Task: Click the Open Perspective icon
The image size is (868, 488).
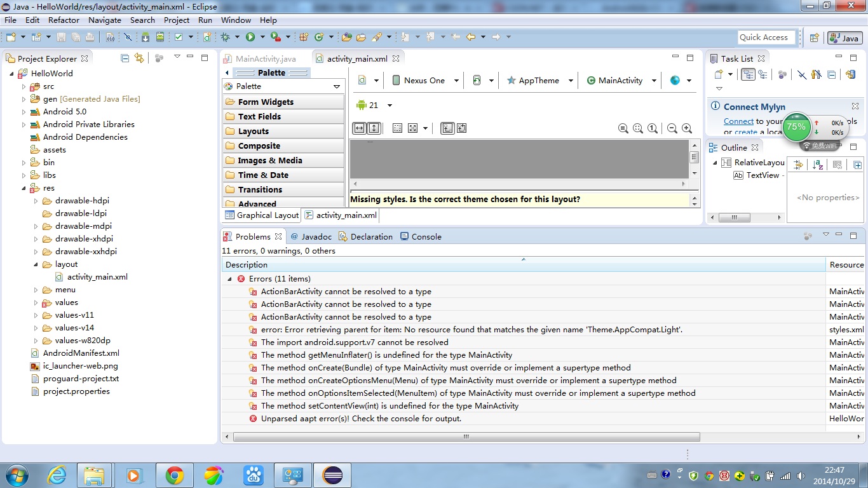Action: [814, 38]
